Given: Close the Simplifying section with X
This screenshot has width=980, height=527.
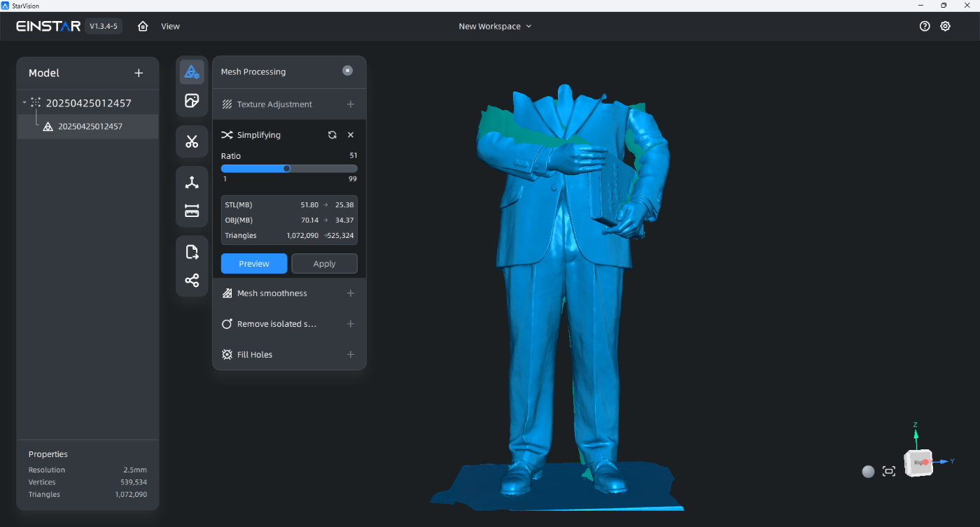Looking at the screenshot, I should 351,135.
